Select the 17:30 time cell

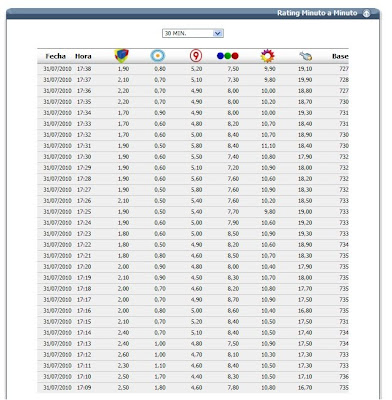click(84, 157)
